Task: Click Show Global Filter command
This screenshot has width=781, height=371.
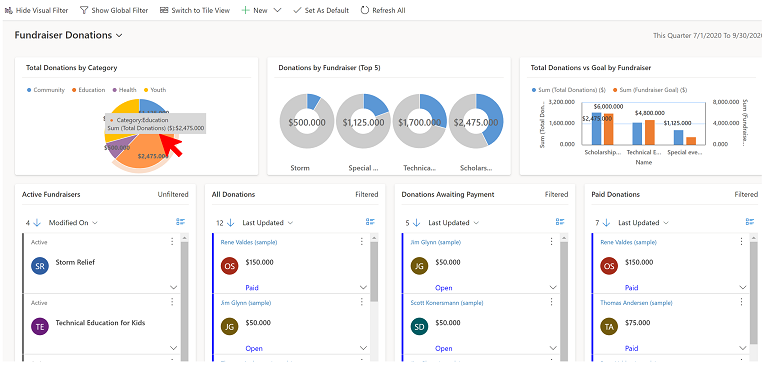Action: pos(114,10)
